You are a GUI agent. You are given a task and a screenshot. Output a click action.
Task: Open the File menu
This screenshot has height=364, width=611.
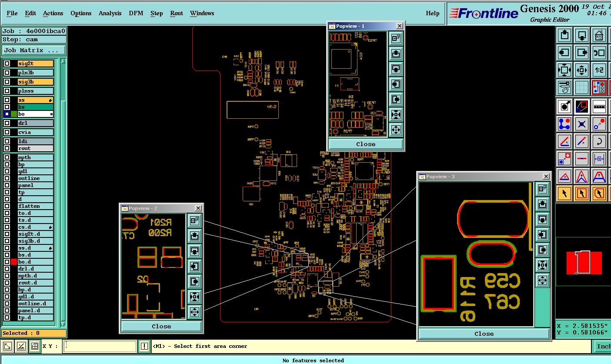point(12,13)
